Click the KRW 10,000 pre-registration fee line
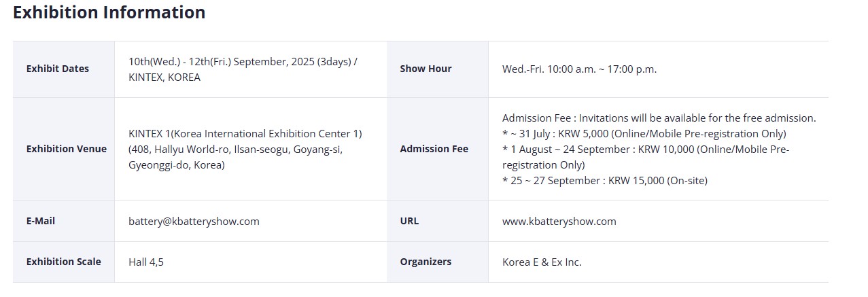This screenshot has width=868, height=297. pyautogui.click(x=646, y=156)
